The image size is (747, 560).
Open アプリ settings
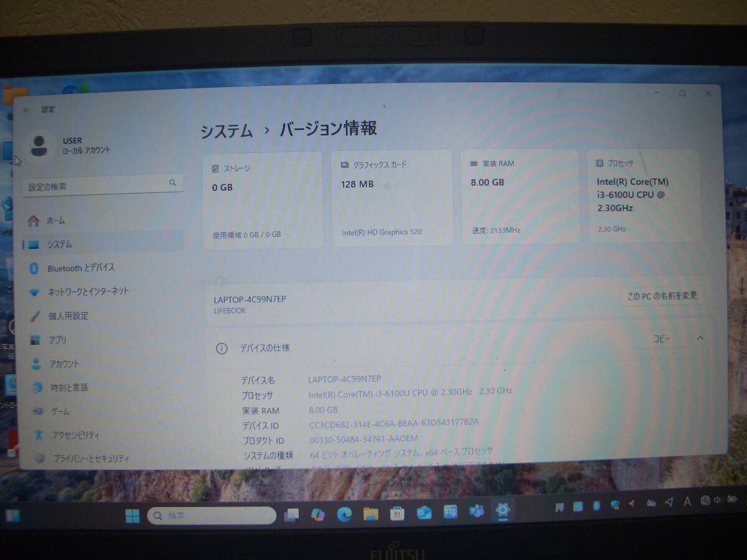point(103,340)
